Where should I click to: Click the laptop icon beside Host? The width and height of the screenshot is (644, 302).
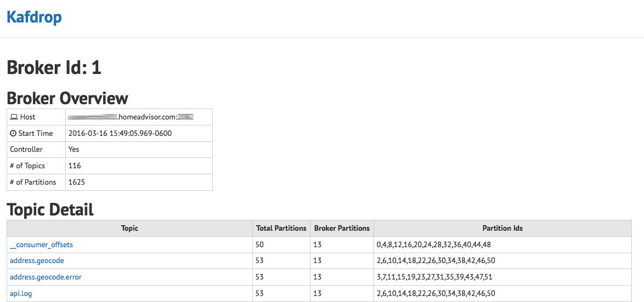tap(14, 117)
